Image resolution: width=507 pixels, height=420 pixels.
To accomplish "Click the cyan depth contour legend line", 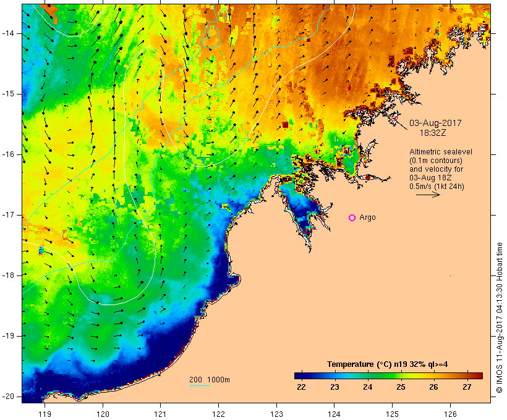I will [200, 385].
